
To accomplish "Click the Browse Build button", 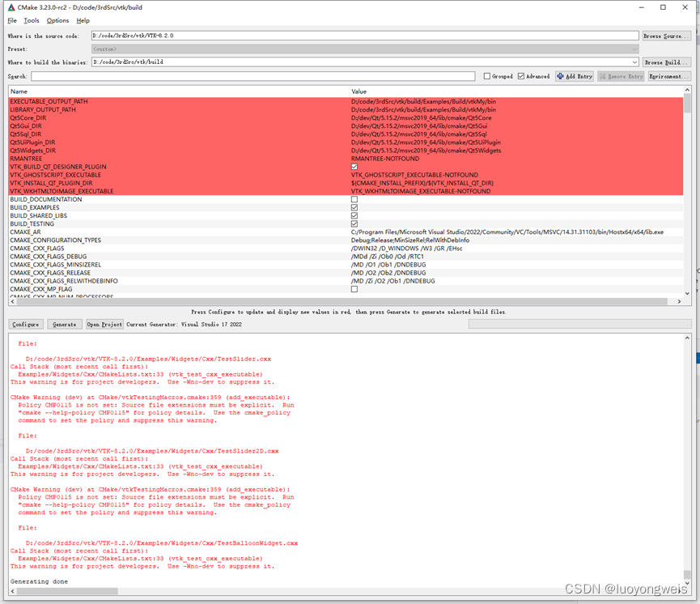I will point(665,62).
